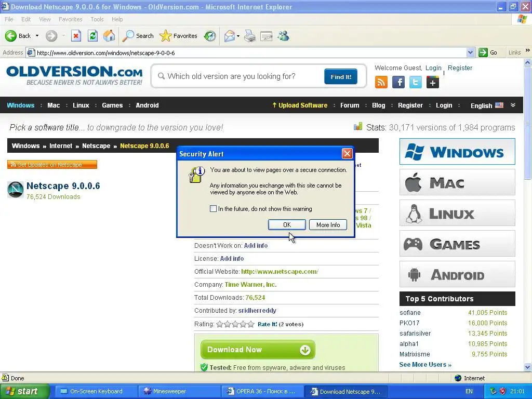Click the Go arrow button
Image resolution: width=532 pixels, height=399 pixels.
(487, 52)
